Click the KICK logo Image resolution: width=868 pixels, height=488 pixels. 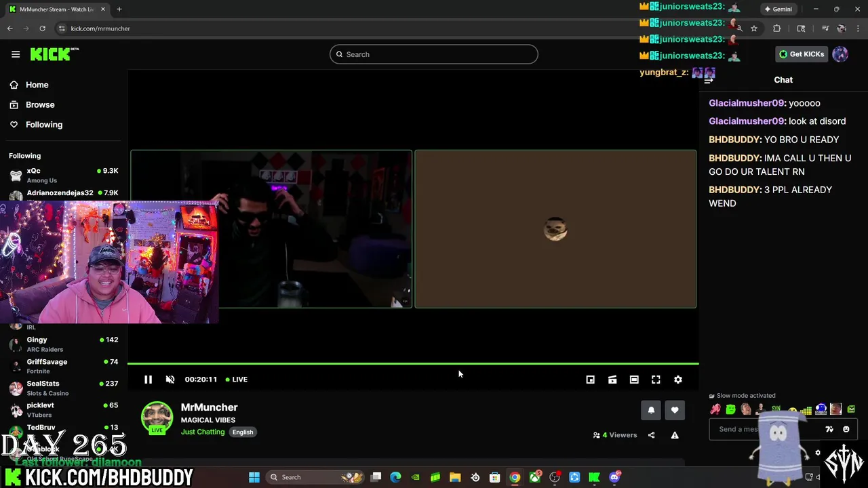point(54,54)
